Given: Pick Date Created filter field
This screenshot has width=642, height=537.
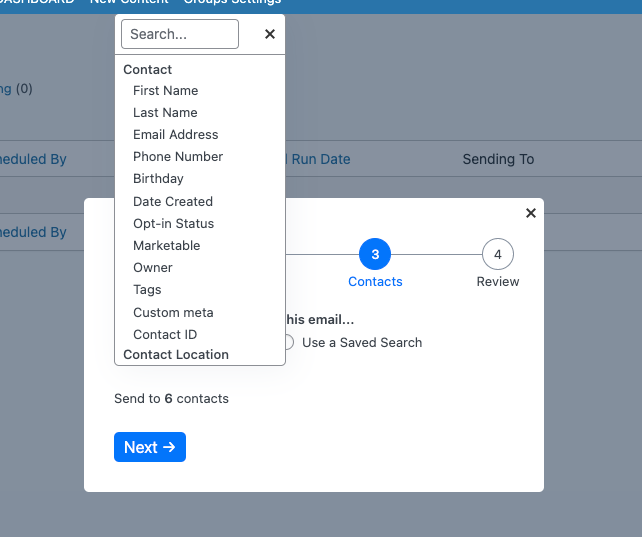Looking at the screenshot, I should coord(173,202).
